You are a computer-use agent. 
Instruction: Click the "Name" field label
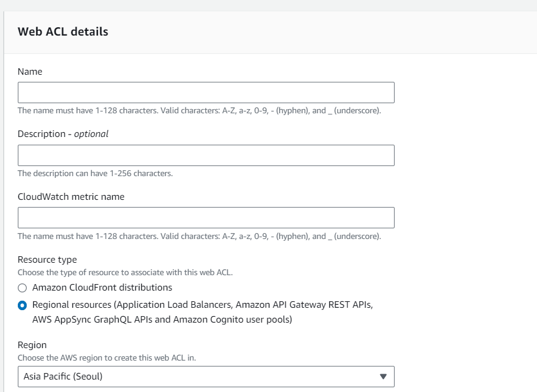[30, 72]
